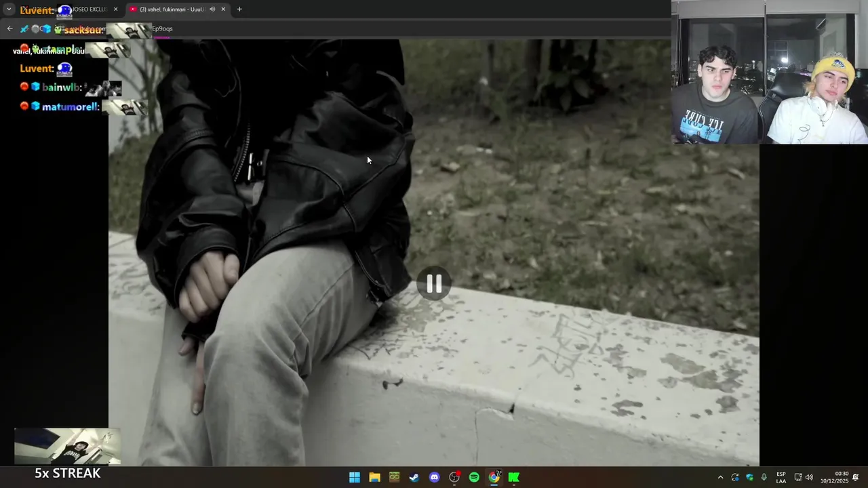Click the microphone icon in system tray
The width and height of the screenshot is (868, 488).
[x=764, y=477]
